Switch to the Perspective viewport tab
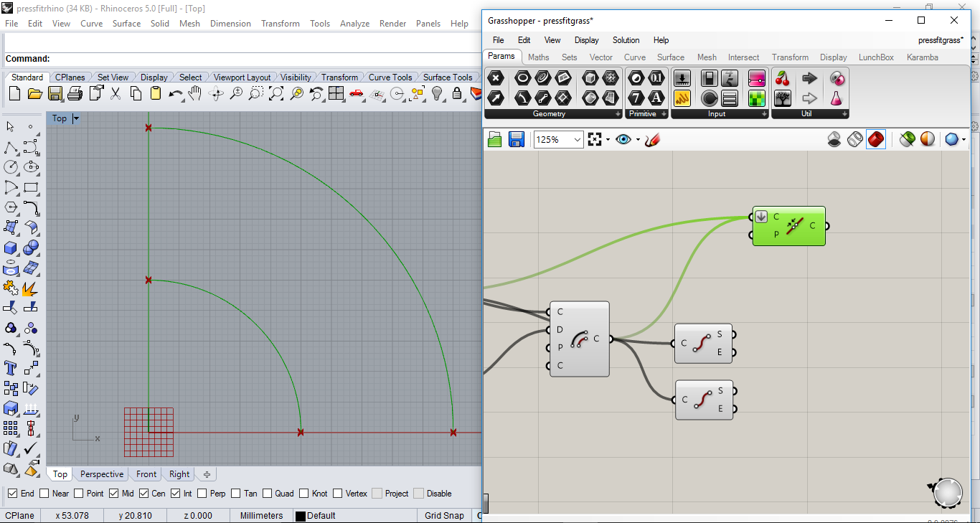This screenshot has height=523, width=980. tap(102, 474)
